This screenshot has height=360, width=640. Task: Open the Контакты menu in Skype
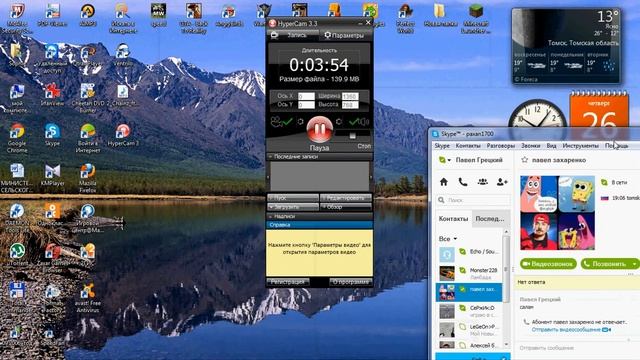tap(468, 146)
